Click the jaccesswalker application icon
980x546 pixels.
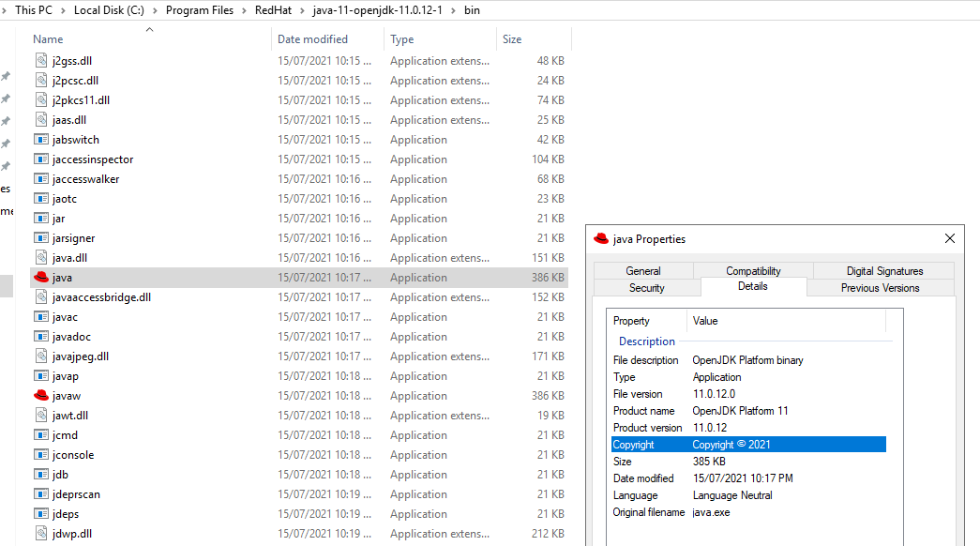[41, 179]
